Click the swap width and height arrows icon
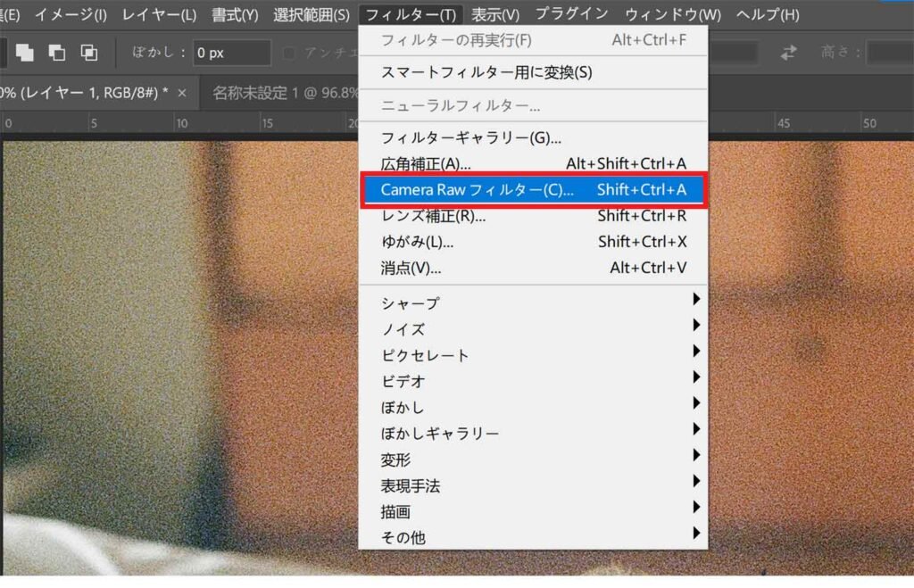The width and height of the screenshot is (914, 588). pos(789,53)
